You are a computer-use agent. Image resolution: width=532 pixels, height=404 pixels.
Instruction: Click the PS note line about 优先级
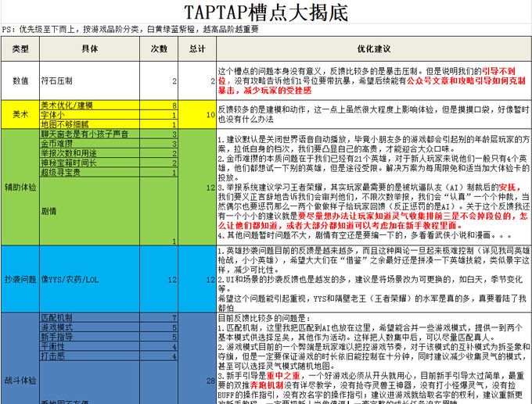[x=131, y=30]
